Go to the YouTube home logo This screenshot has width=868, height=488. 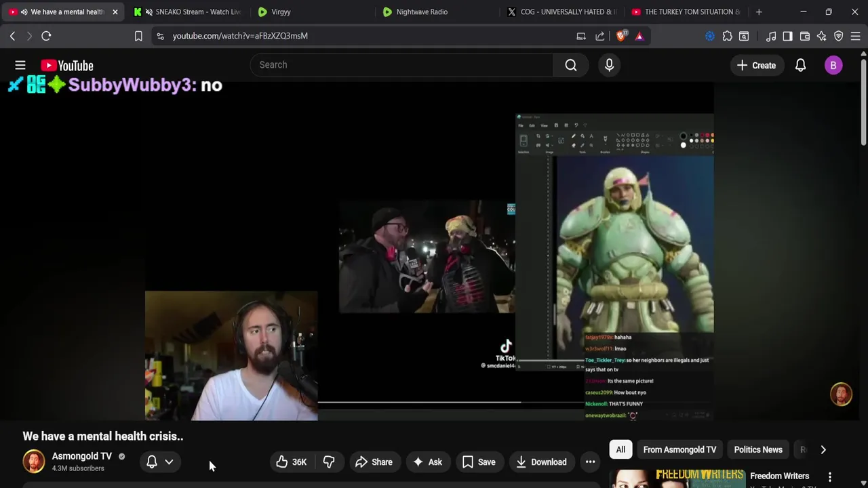point(66,66)
